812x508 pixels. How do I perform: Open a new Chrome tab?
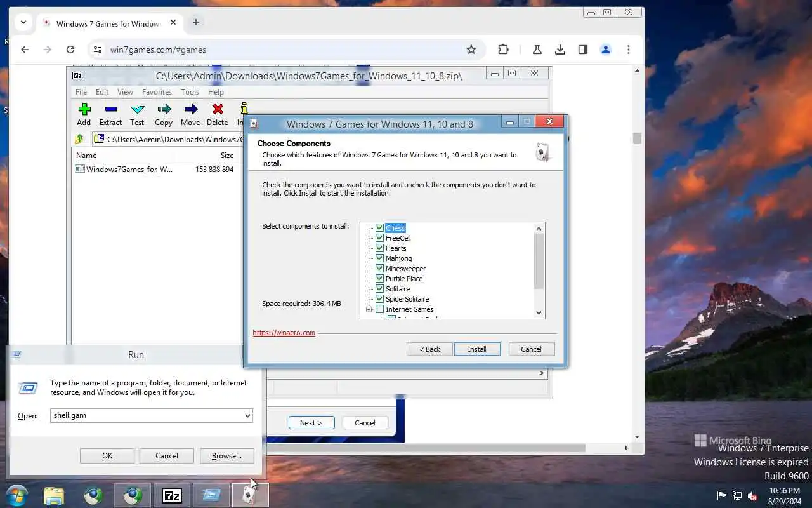(196, 22)
